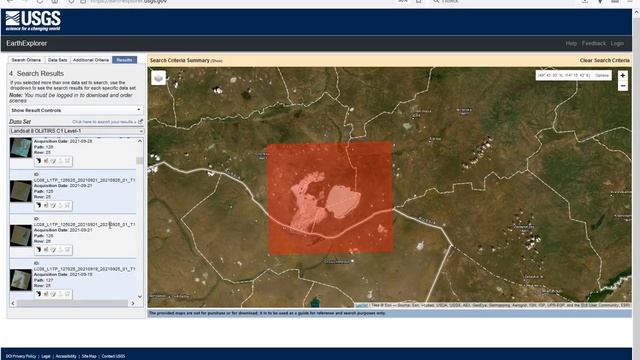This screenshot has height=360, width=640.
Task: Compare browse for 2021-09-21 Row 26 scene
Action: pyautogui.click(x=53, y=250)
